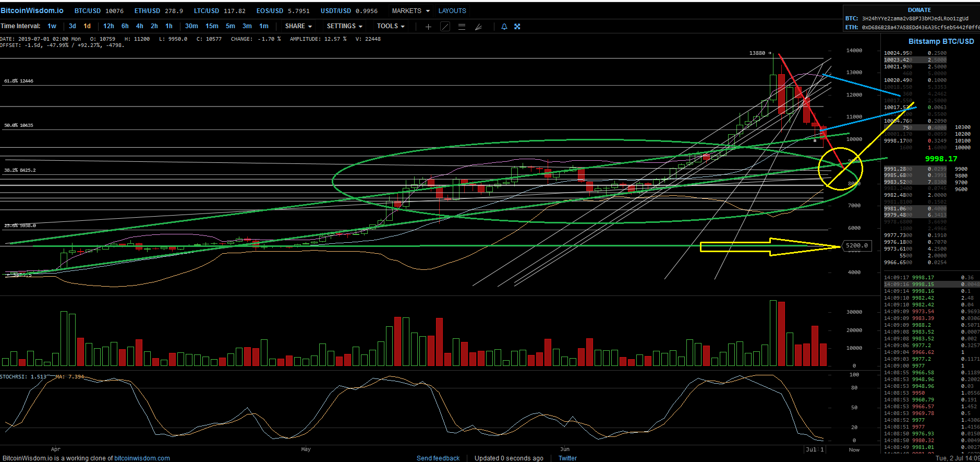Open the LAYOUTS menu
Viewport: 980px width, 462px height.
[x=452, y=11]
